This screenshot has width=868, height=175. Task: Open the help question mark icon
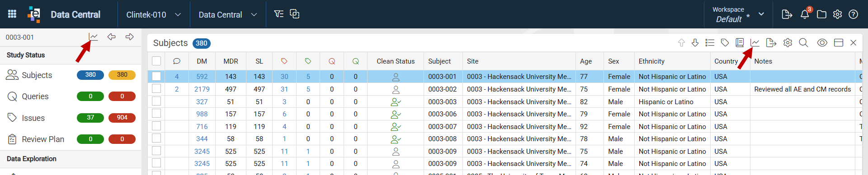(x=853, y=14)
